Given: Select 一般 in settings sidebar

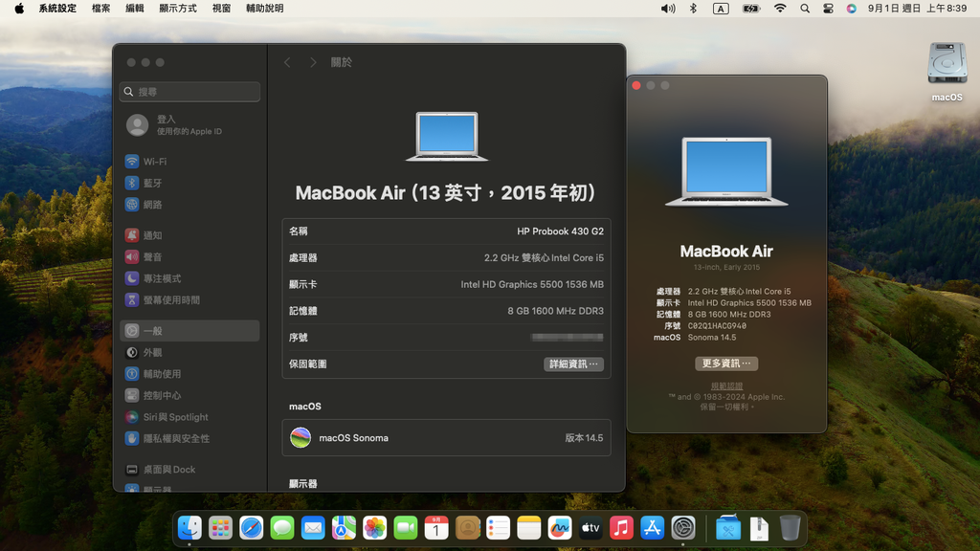Looking at the screenshot, I should coord(190,331).
